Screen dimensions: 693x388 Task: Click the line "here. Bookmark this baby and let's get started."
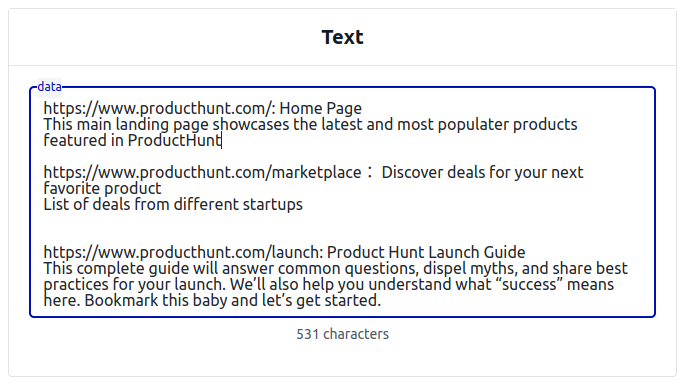[x=212, y=301]
